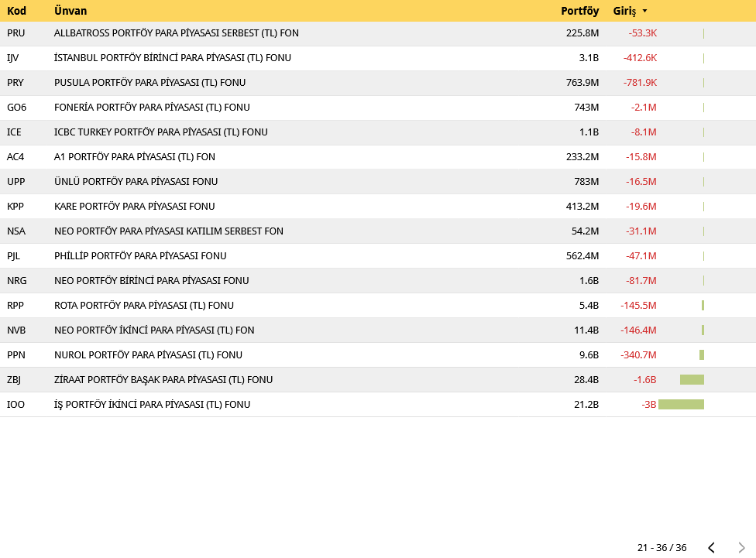Open PHİLLİP PORTFÖY PARA PİYASASI FONU
This screenshot has height=558, width=756.
point(140,256)
